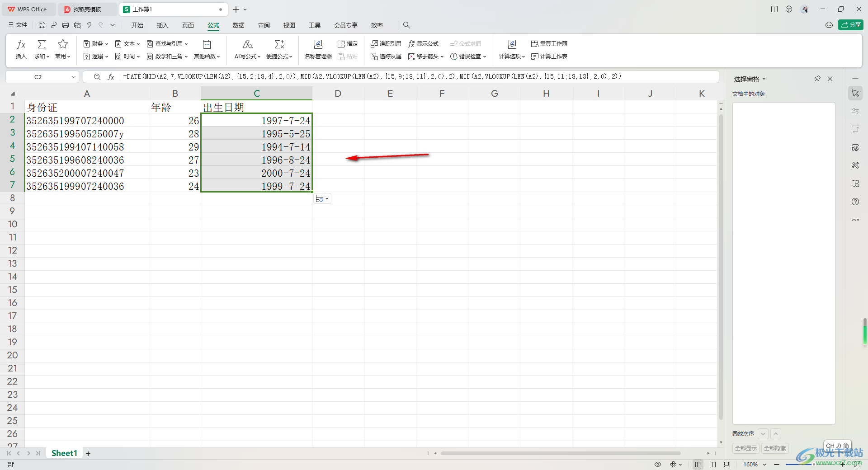The image size is (868, 470).
Task: Open the View ribbon tab
Action: 289,25
